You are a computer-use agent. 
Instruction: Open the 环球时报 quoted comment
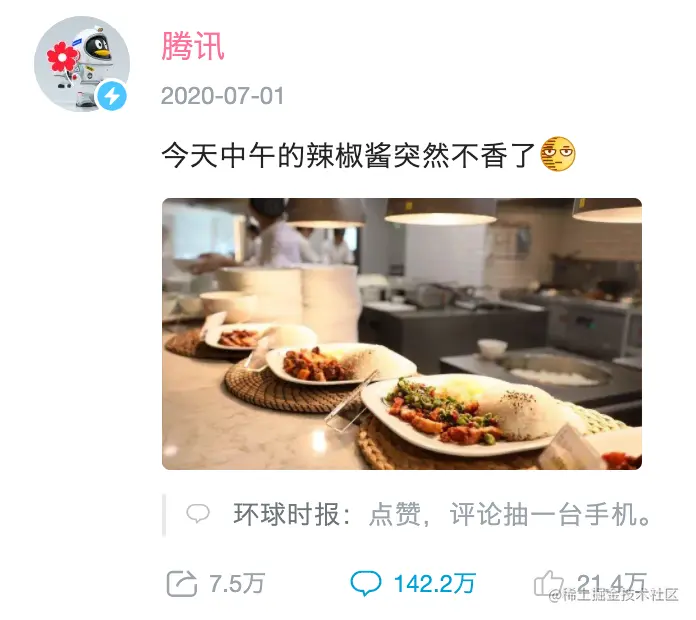[419, 514]
